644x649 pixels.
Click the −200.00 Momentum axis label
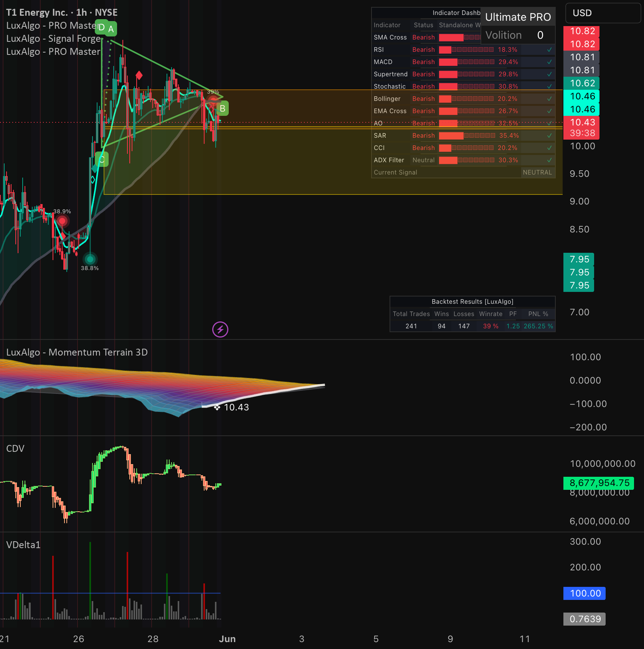pyautogui.click(x=588, y=427)
